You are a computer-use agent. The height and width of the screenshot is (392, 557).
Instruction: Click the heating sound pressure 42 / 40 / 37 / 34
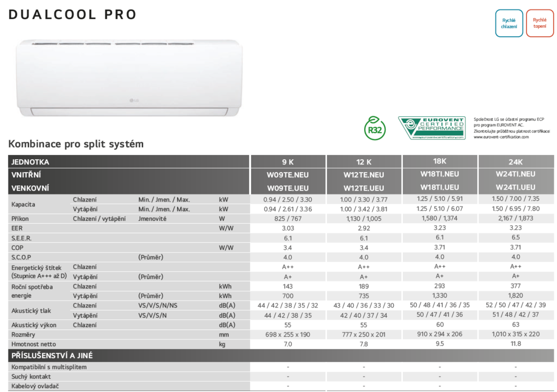(x=364, y=315)
